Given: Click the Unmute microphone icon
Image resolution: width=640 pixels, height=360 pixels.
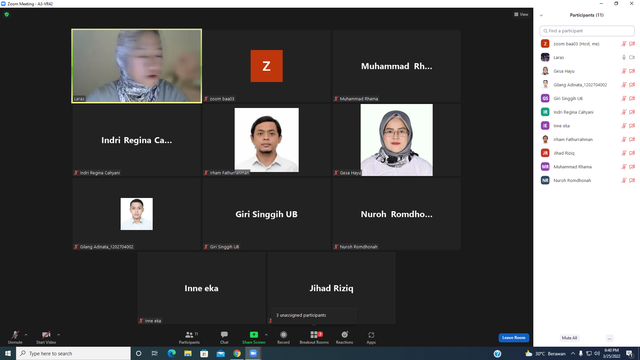Looking at the screenshot, I should pos(15,335).
